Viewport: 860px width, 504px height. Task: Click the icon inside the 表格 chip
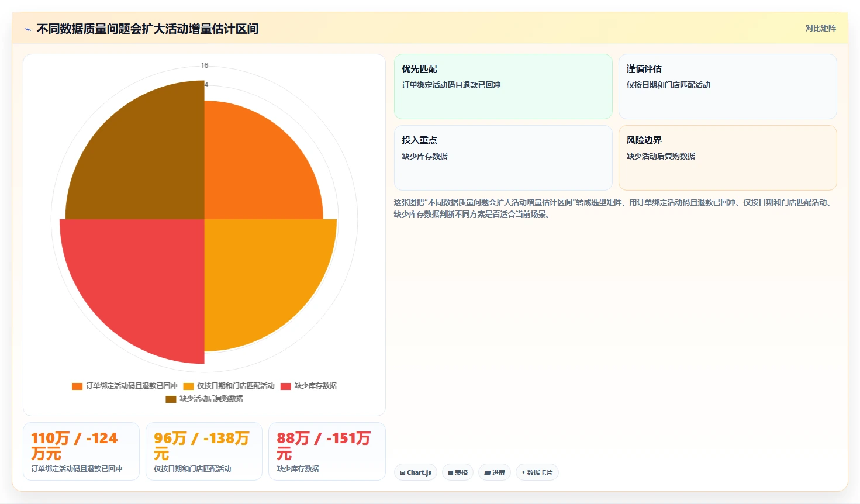click(x=451, y=472)
